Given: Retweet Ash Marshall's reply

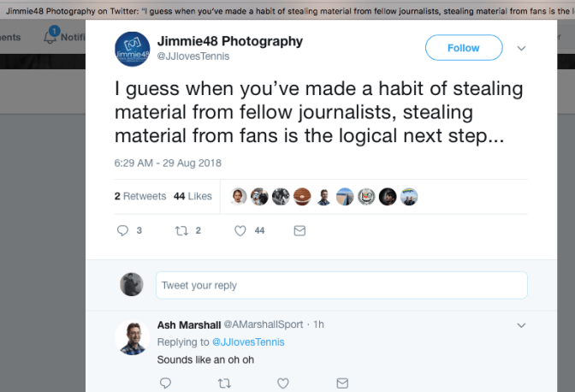Looking at the screenshot, I should pyautogui.click(x=224, y=383).
